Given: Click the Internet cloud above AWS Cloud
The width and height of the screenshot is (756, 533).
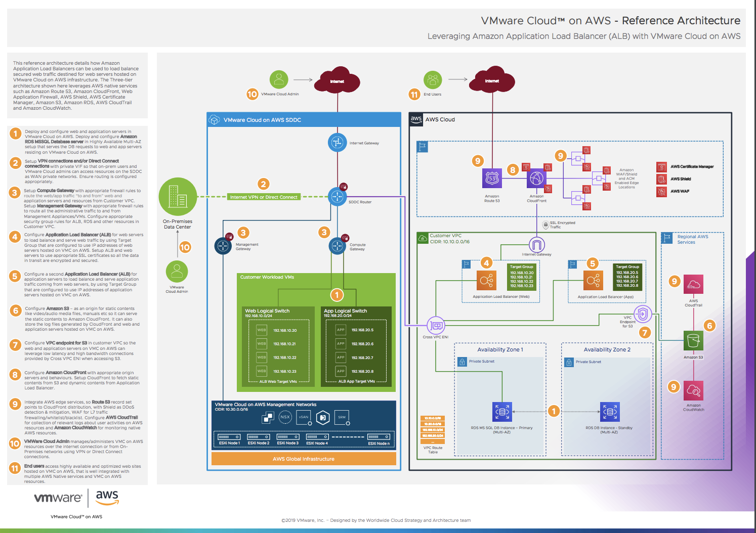Looking at the screenshot, I should (x=492, y=81).
